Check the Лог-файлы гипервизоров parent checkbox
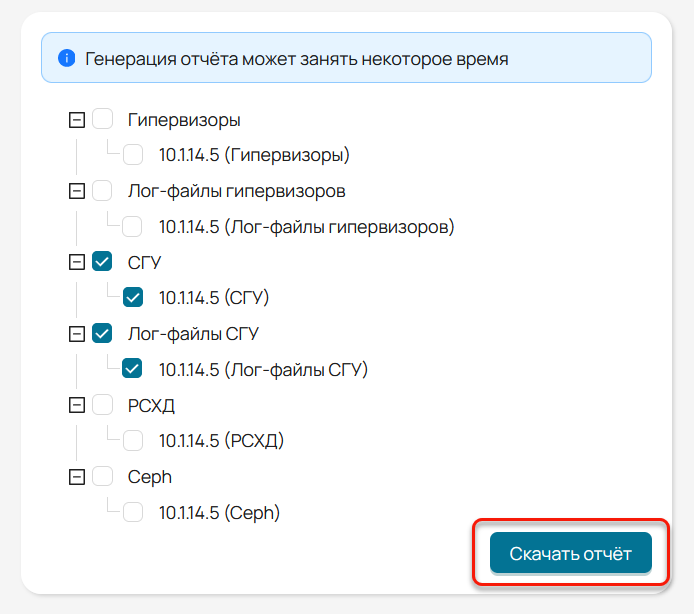 102,190
